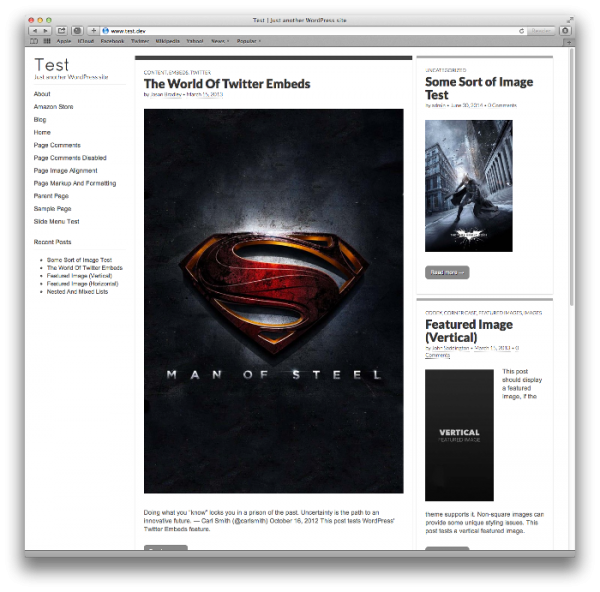Click the Man of Steel poster image
The image size is (600, 592).
coord(274,301)
